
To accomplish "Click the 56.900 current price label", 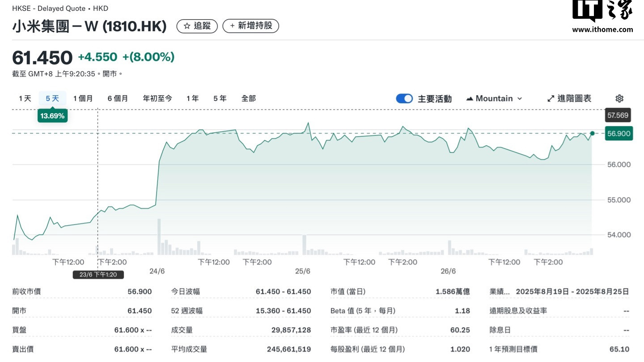I will [619, 134].
